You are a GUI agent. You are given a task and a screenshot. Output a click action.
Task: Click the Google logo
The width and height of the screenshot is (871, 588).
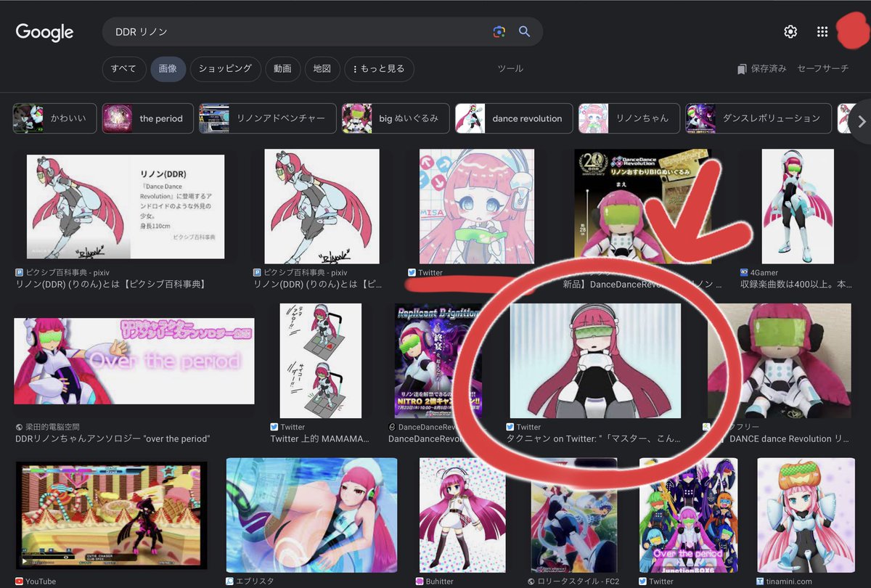[44, 32]
